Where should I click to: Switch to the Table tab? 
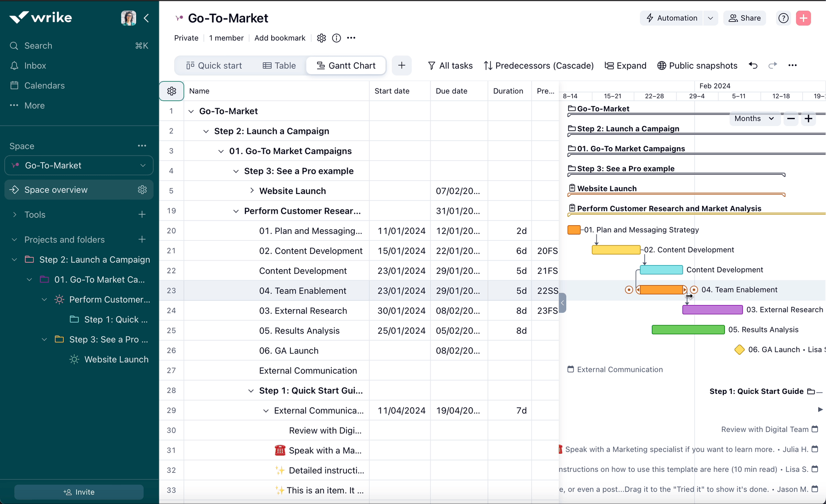(279, 65)
